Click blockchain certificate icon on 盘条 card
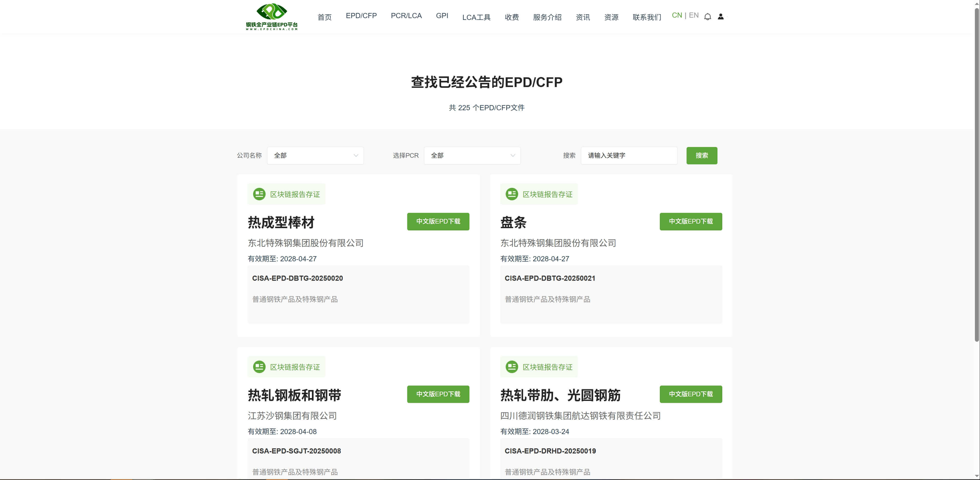The width and height of the screenshot is (980, 480). coord(512,194)
